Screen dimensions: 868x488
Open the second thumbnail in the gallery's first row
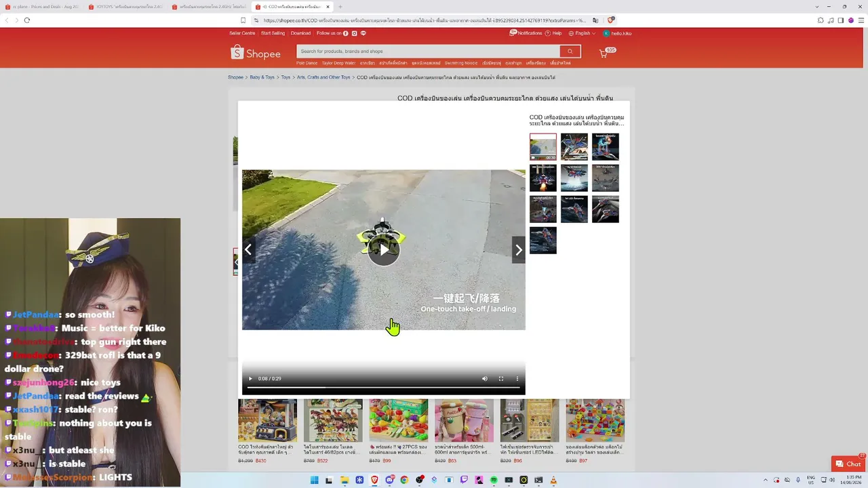[574, 147]
